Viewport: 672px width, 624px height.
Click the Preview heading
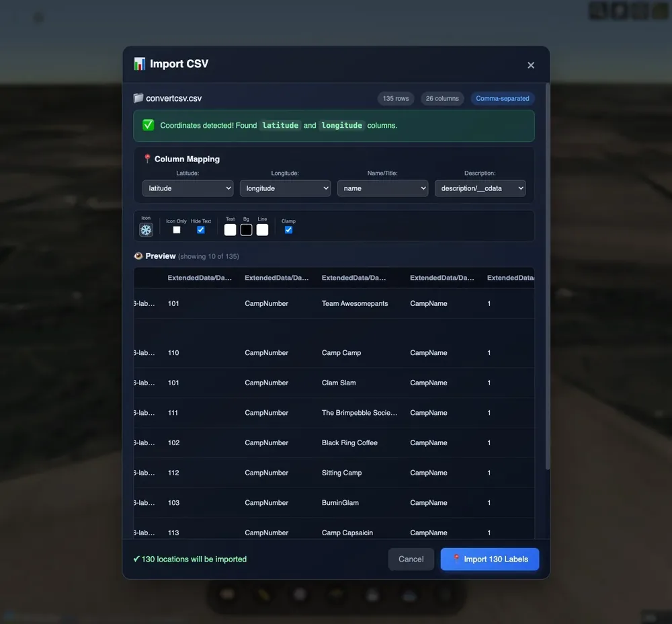click(161, 256)
